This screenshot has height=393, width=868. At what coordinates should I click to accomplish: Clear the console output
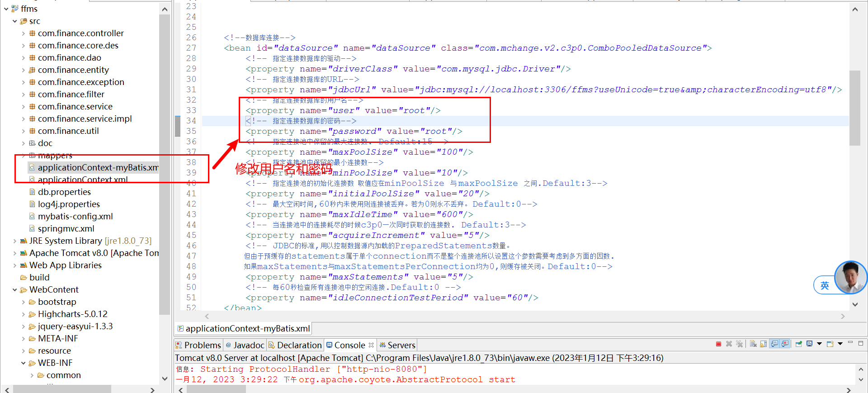coord(753,344)
